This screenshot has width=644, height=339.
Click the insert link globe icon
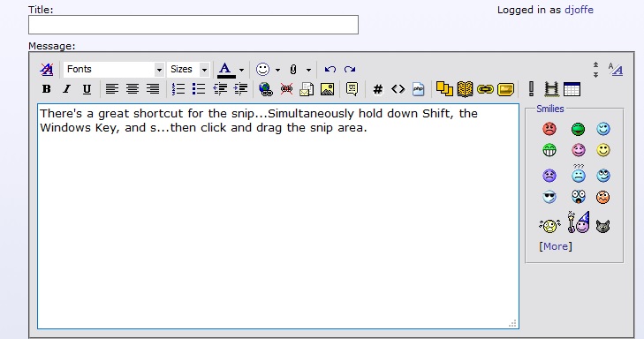[266, 89]
